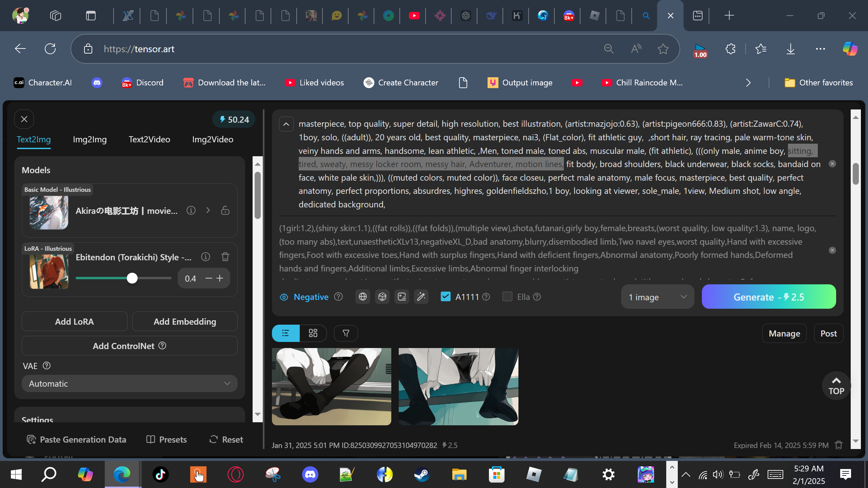Click the magic wand prompt enhance icon
This screenshot has height=488, width=868.
(x=421, y=297)
